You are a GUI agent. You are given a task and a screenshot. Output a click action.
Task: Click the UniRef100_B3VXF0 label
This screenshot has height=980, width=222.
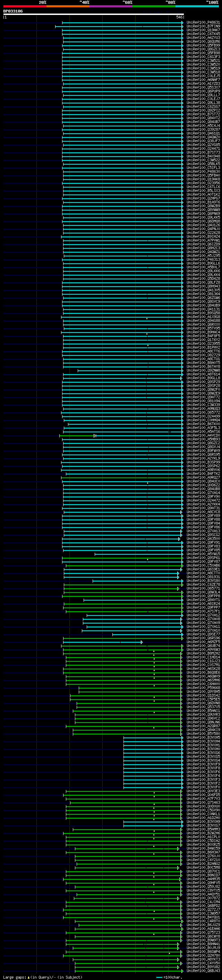(203, 787)
